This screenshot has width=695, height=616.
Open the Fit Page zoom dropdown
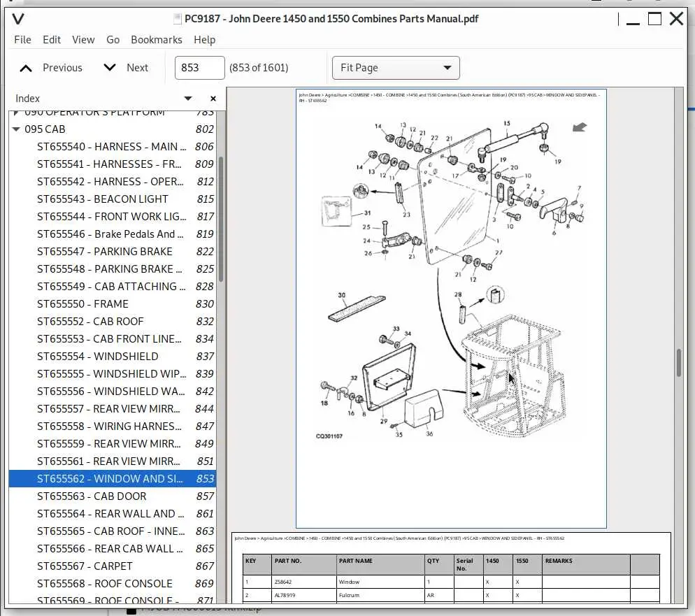396,68
